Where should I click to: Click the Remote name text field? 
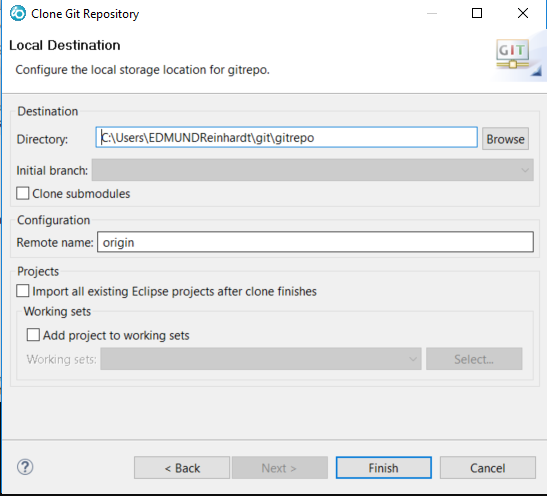coord(315,242)
